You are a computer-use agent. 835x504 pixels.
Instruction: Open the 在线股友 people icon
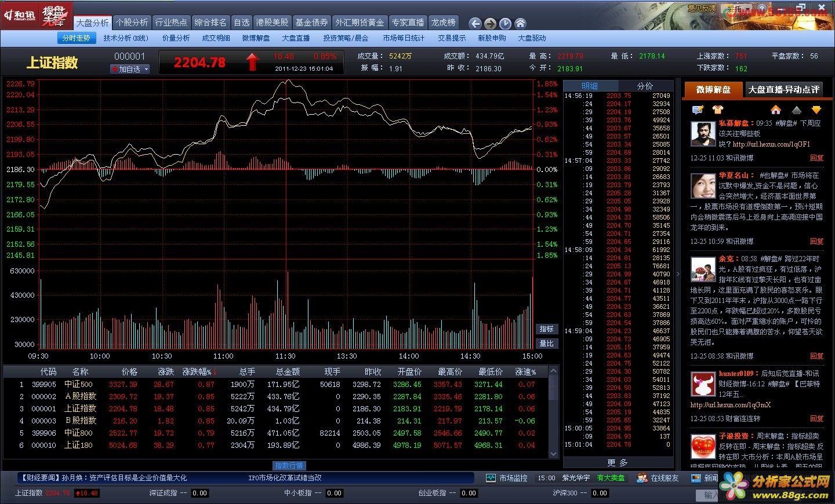[x=642, y=478]
